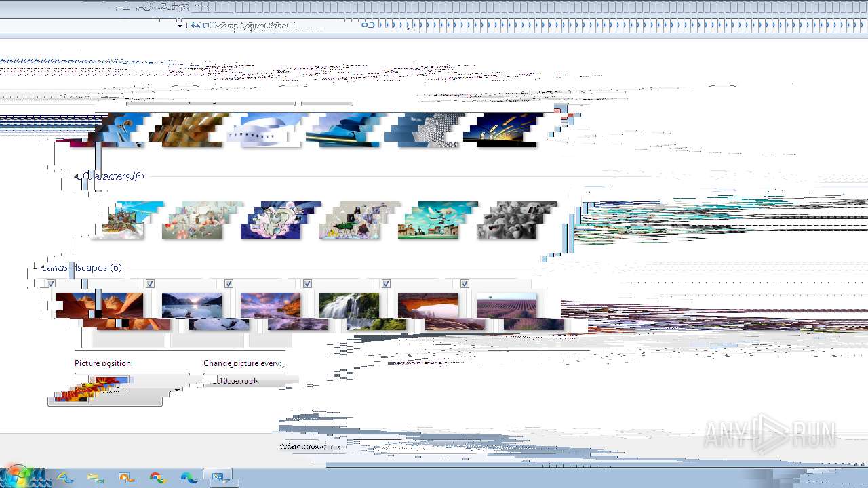Select the blue swirl character wallpaper
Image resolution: width=868 pixels, height=488 pixels.
click(279, 220)
